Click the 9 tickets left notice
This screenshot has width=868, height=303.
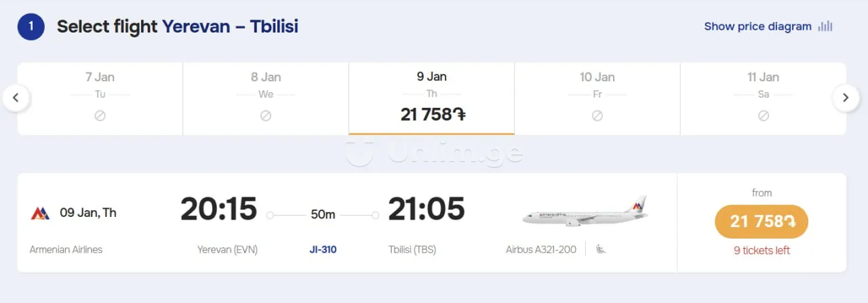(762, 250)
